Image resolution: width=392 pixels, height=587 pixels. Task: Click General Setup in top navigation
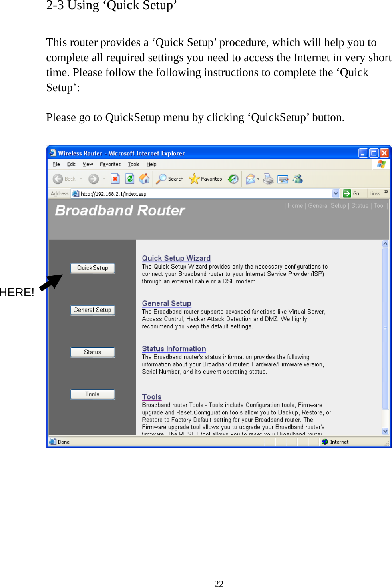point(327,206)
